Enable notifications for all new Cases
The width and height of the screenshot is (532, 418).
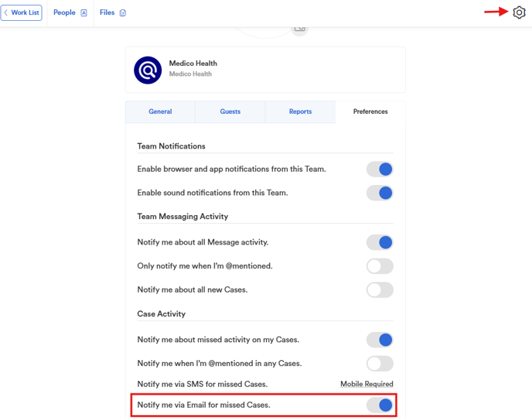click(380, 290)
